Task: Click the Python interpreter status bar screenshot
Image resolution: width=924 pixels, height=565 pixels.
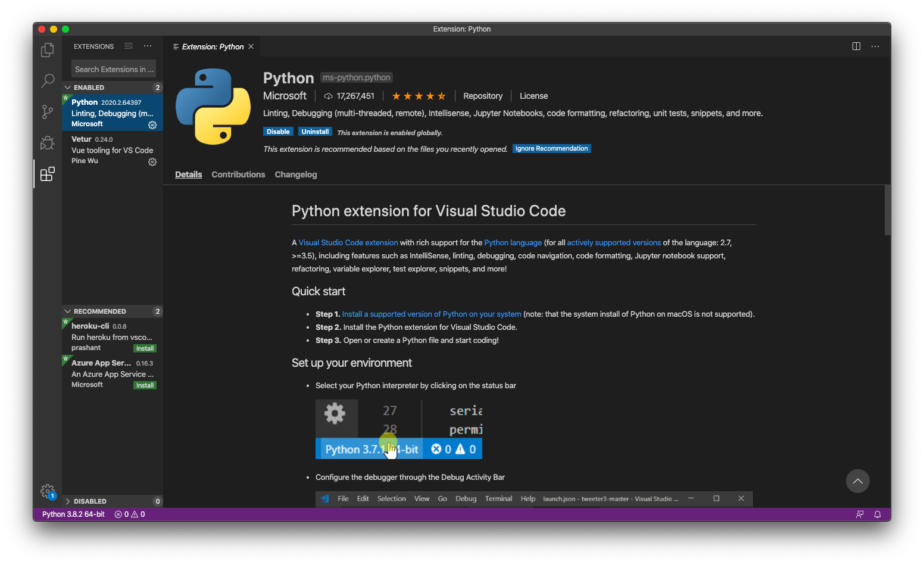Action: point(399,429)
